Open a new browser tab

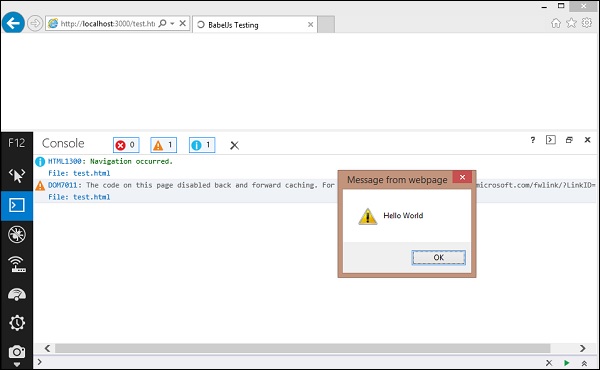click(326, 24)
